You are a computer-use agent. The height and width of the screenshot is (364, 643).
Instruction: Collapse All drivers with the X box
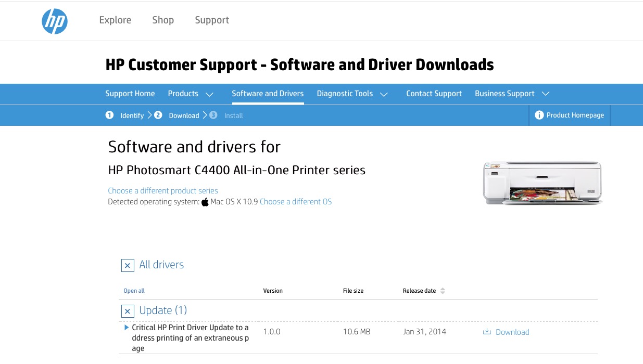point(128,265)
